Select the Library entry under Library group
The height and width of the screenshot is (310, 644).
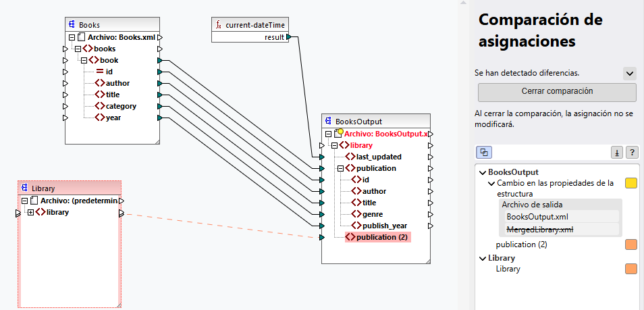coord(508,269)
